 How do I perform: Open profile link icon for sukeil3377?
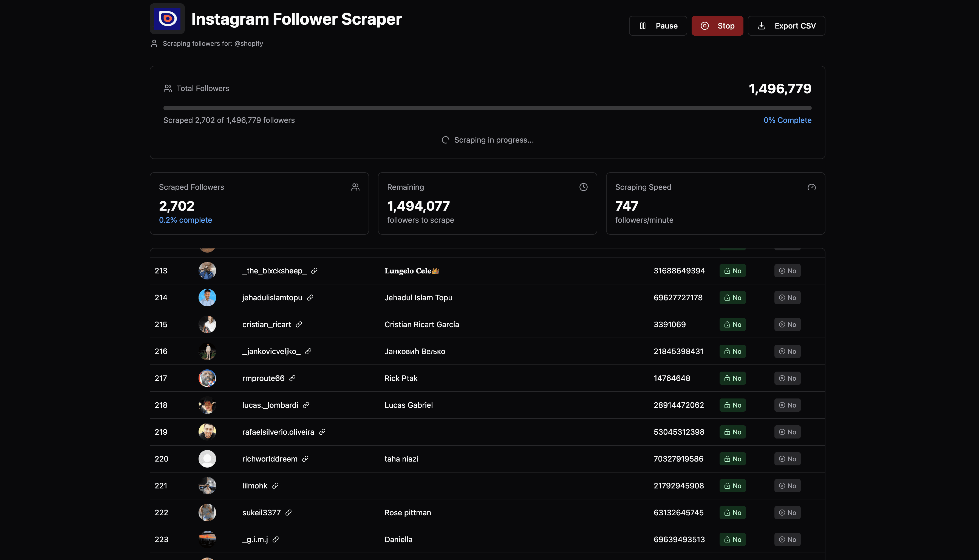[288, 513]
